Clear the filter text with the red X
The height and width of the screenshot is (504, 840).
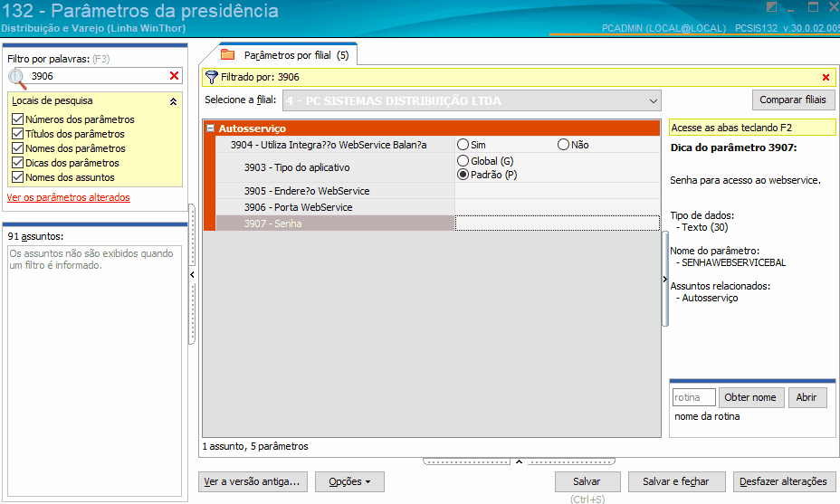coord(174,76)
